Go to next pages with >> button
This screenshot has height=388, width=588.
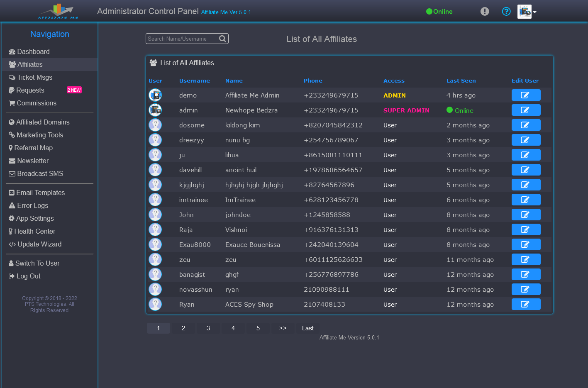pos(283,328)
